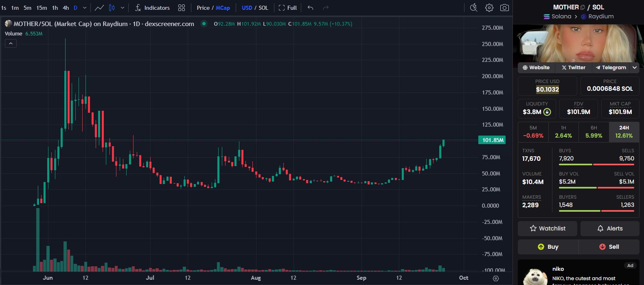Click the MOTHER token banner image
The height and width of the screenshot is (285, 644).
(578, 44)
